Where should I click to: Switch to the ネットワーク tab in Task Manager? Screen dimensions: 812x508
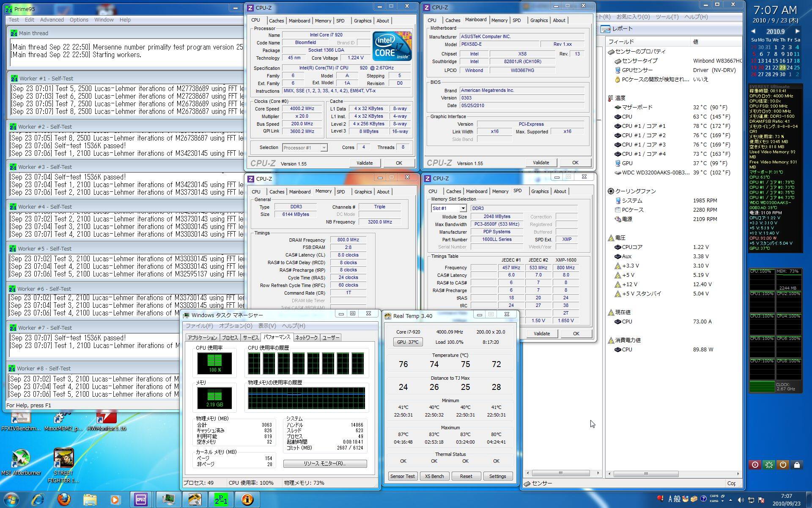(x=306, y=337)
